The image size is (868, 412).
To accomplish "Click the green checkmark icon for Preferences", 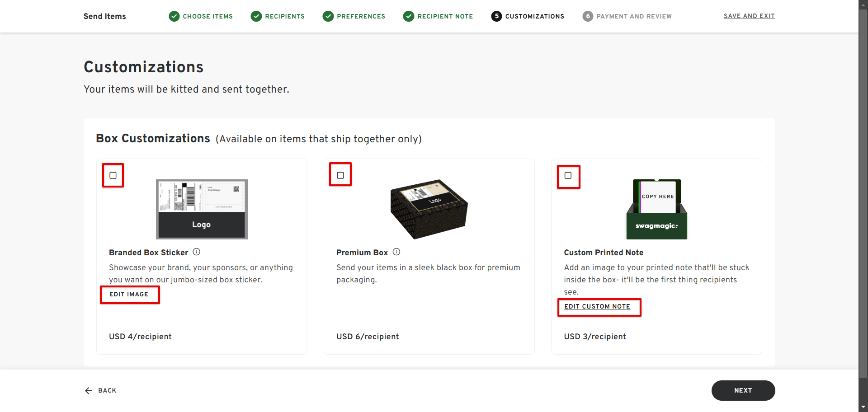I will click(328, 16).
